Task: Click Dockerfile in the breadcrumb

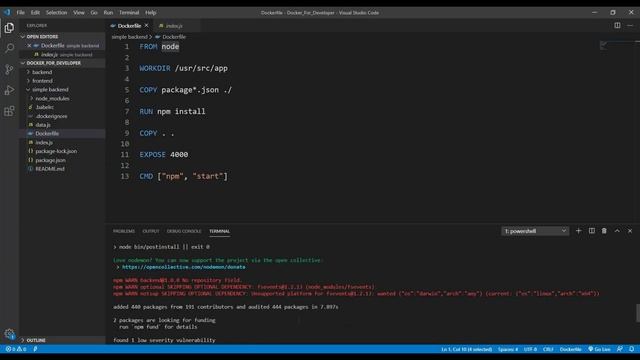Action: click(x=174, y=37)
